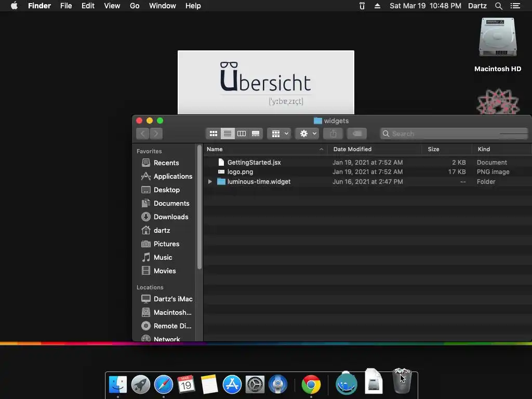This screenshot has width=532, height=399.
Task: Sort by the Name column
Action: point(265,149)
